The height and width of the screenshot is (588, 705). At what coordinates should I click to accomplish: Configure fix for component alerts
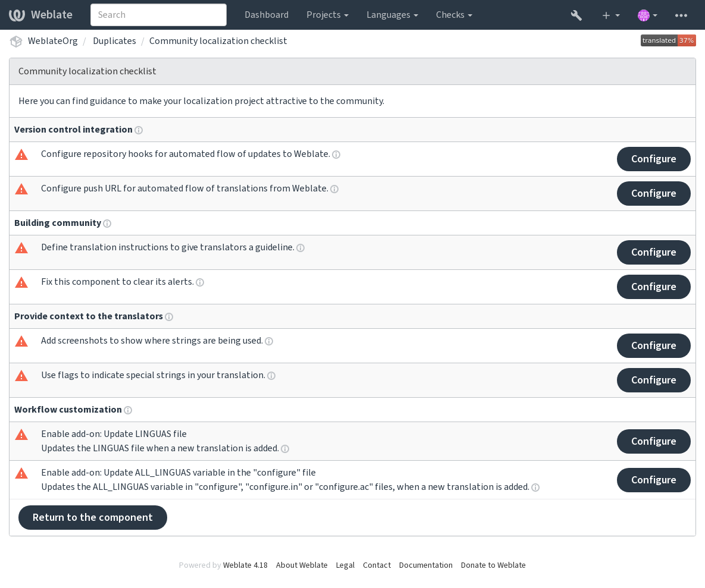tap(653, 287)
